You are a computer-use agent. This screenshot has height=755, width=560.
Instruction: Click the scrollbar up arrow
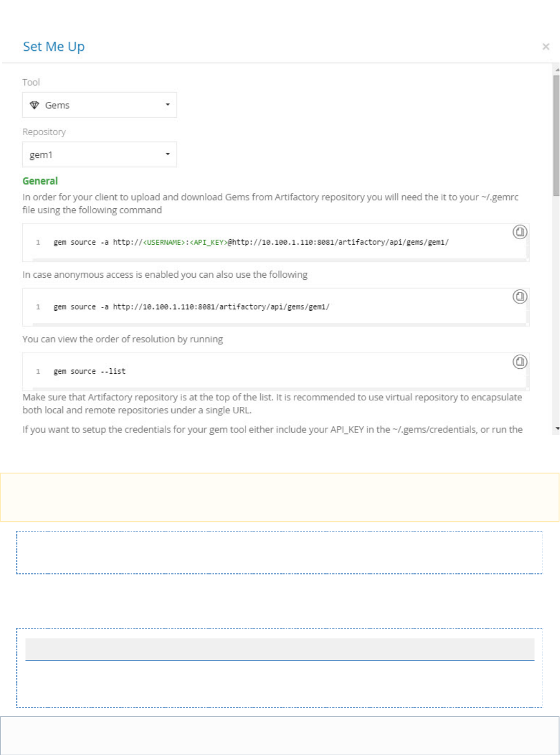(557, 70)
